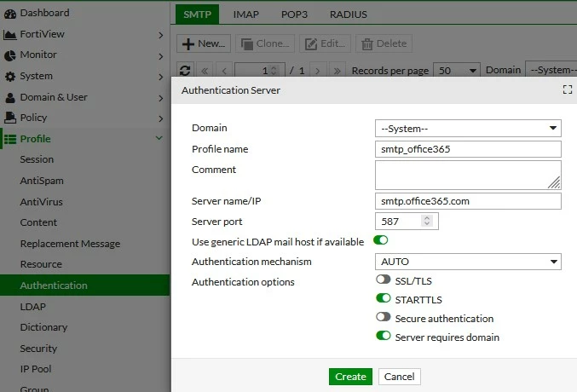This screenshot has height=392, width=577.
Task: Open the dialog's Domain dropdown
Action: [468, 129]
